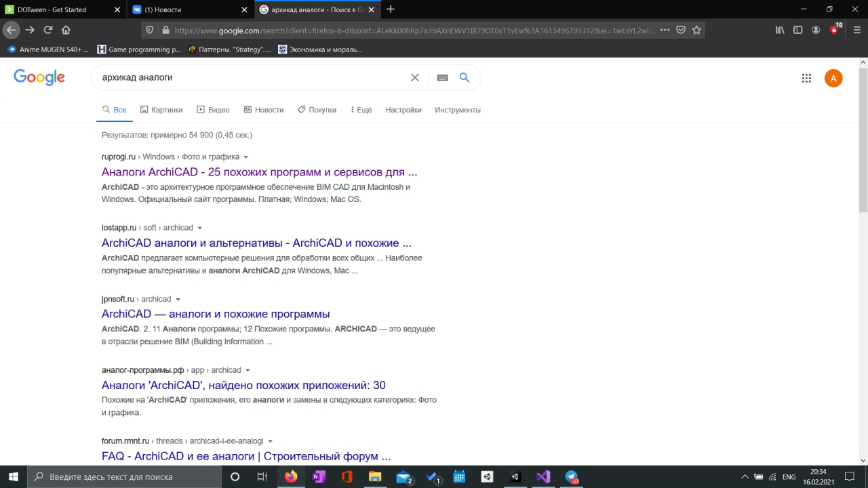Clear the Google search box
This screenshot has width=868, height=488.
click(415, 77)
